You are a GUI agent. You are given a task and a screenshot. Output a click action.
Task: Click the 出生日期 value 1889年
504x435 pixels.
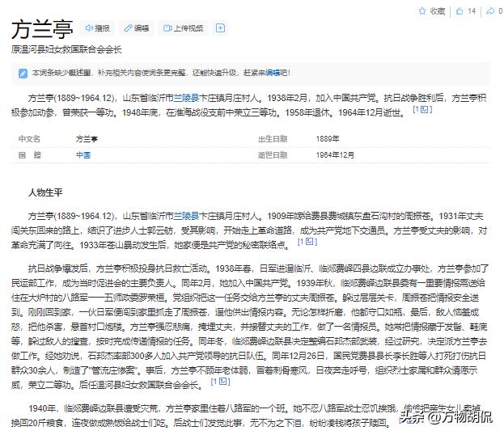pyautogui.click(x=328, y=139)
